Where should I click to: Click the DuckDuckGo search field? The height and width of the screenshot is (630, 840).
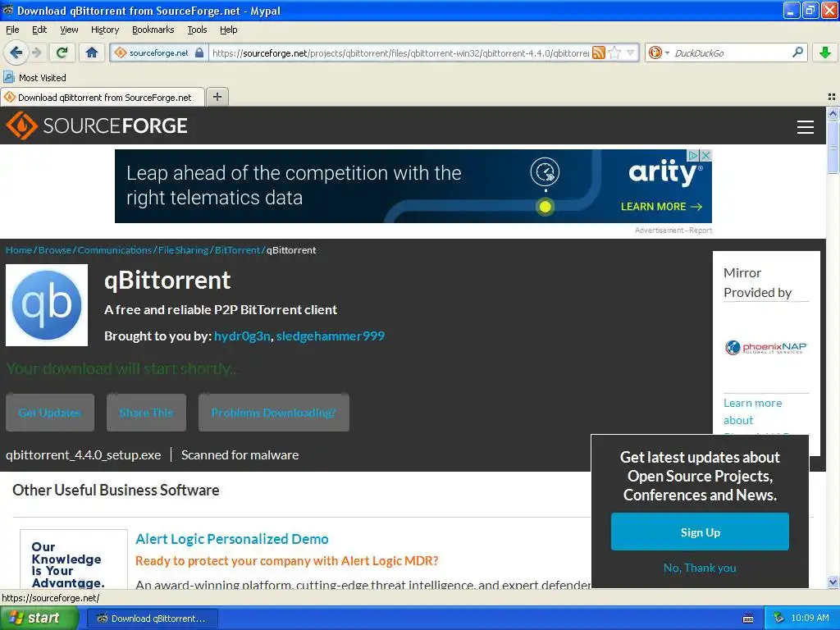[731, 52]
